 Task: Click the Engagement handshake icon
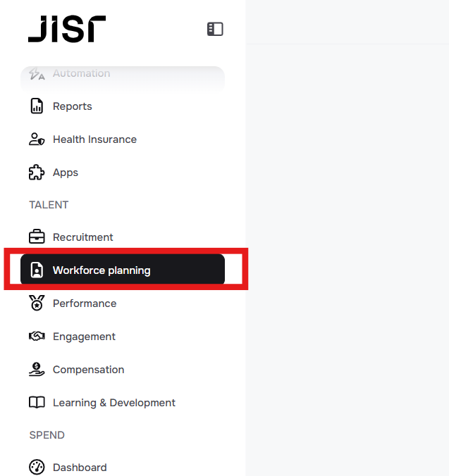[37, 336]
